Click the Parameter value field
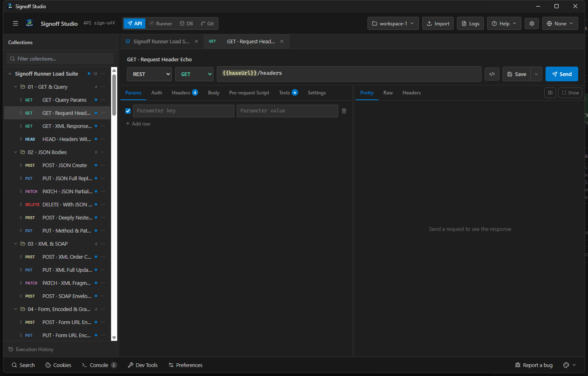 tap(287, 111)
